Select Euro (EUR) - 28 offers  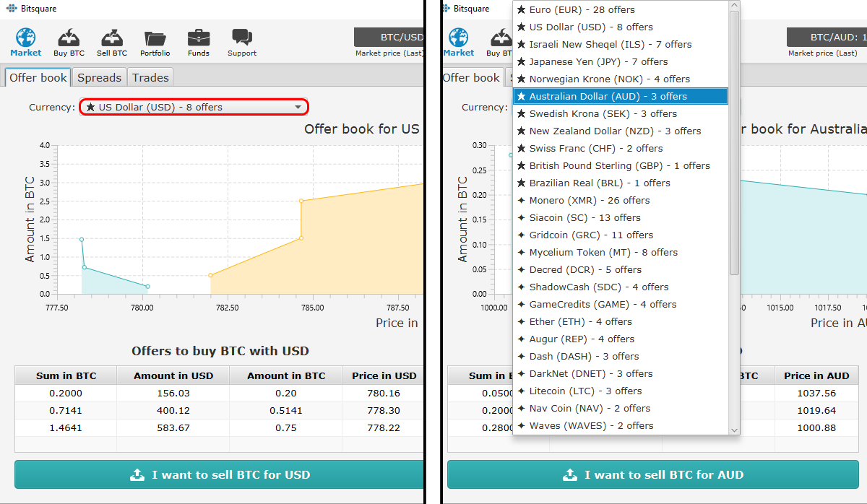coord(621,10)
